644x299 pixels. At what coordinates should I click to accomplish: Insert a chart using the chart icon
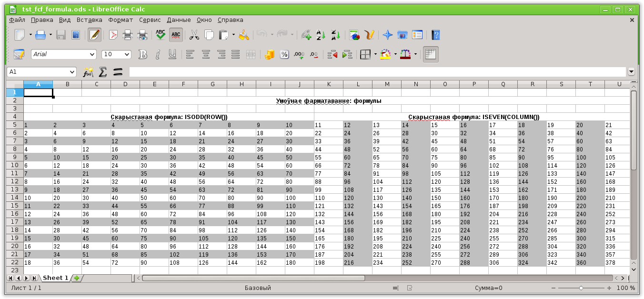(x=354, y=35)
